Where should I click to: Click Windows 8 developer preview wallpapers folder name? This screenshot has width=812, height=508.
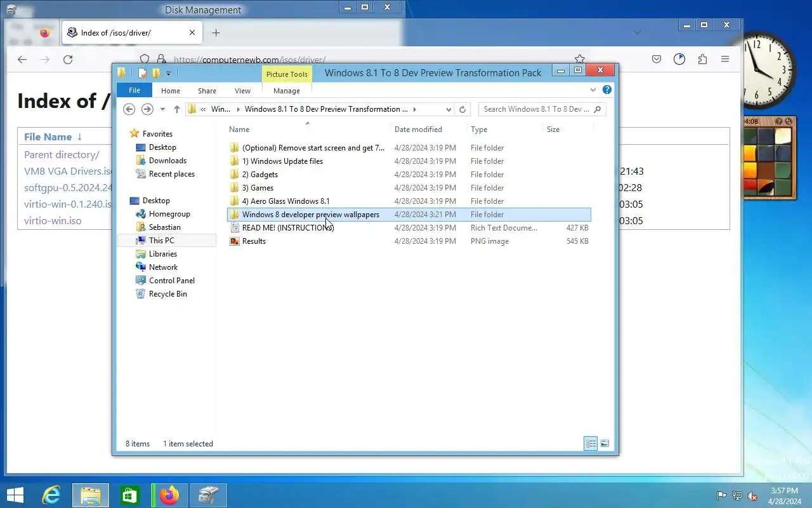311,215
